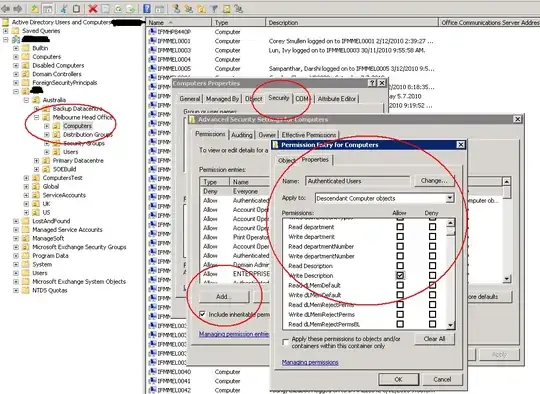Check Deny for Write department

click(x=432, y=237)
